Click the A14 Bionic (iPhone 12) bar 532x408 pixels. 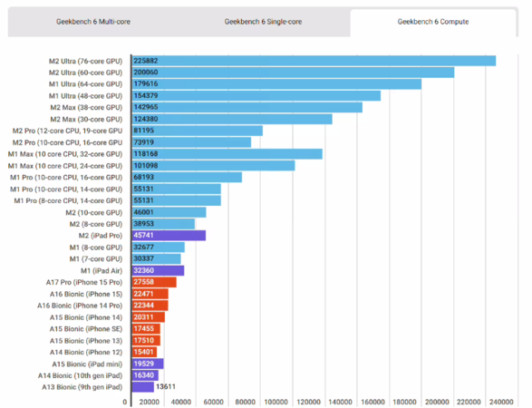(x=144, y=352)
